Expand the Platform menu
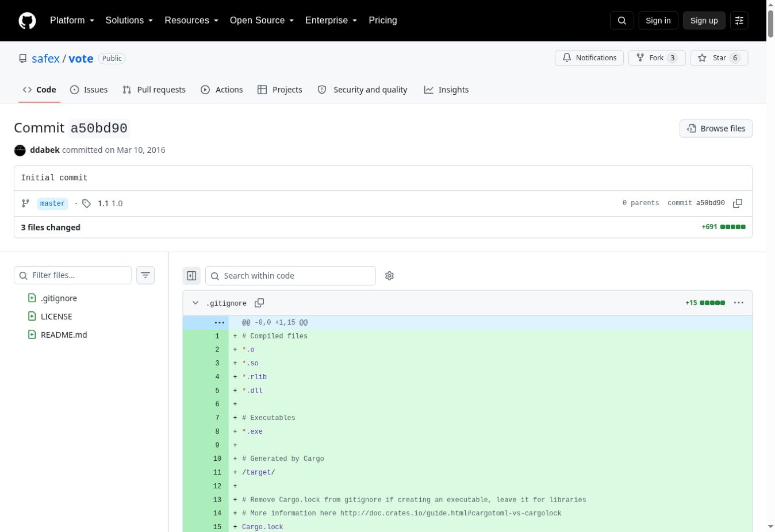775x532 pixels. [x=72, y=20]
